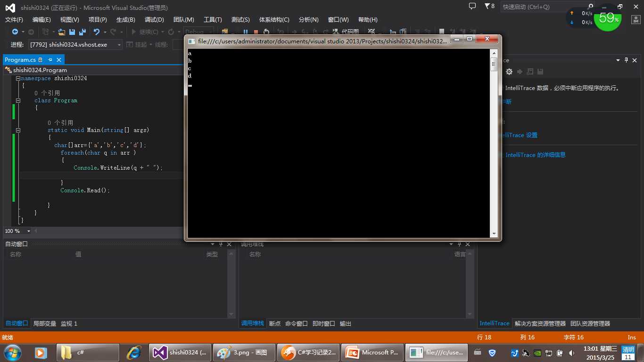The image size is (644, 362).
Task: Click the console window vertical scrollbar thumb
Action: tap(494, 64)
